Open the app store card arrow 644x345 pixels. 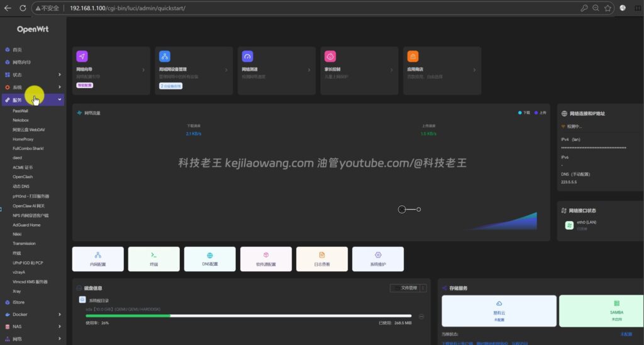474,70
